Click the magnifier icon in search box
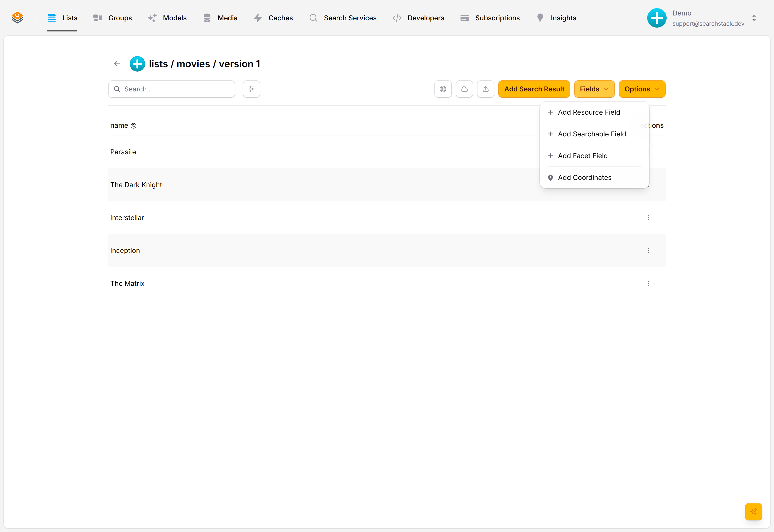Viewport: 774px width, 532px height. coord(117,89)
